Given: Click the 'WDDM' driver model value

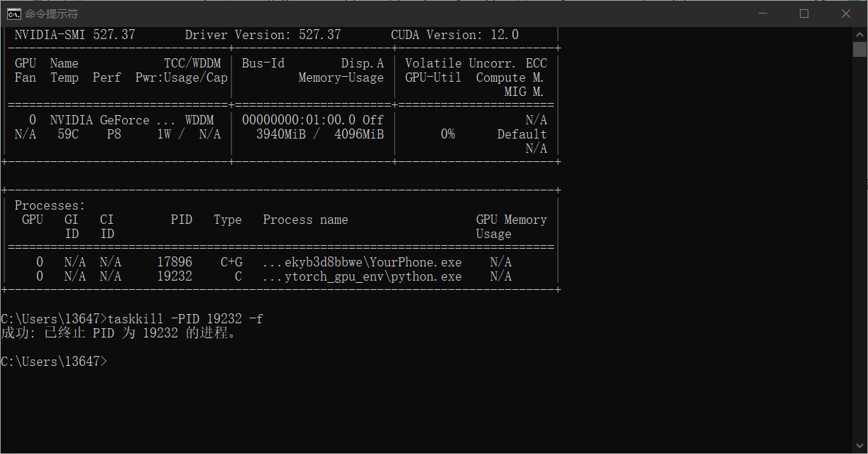Looking at the screenshot, I should tap(199, 120).
